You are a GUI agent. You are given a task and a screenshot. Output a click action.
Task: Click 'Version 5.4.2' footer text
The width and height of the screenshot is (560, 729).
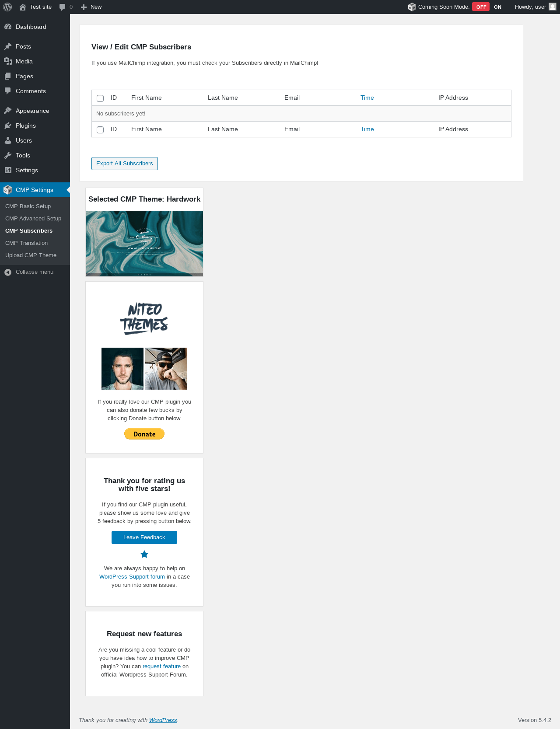[x=535, y=720]
